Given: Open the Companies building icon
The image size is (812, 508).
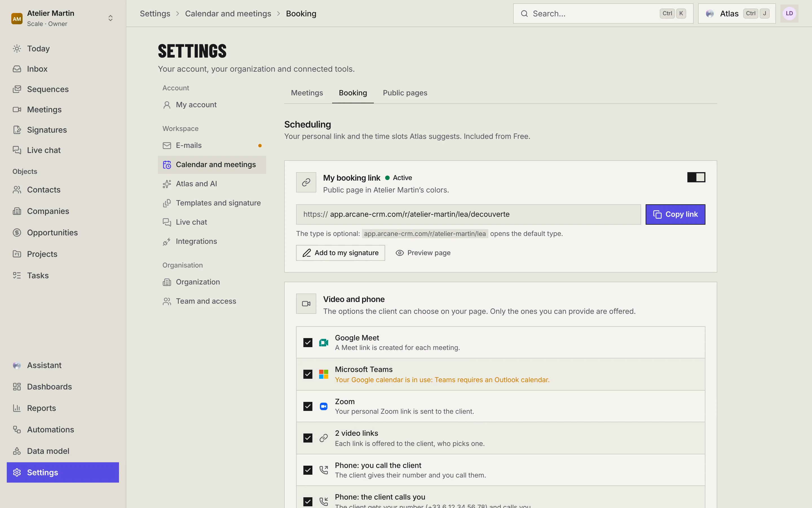Looking at the screenshot, I should coord(17,211).
